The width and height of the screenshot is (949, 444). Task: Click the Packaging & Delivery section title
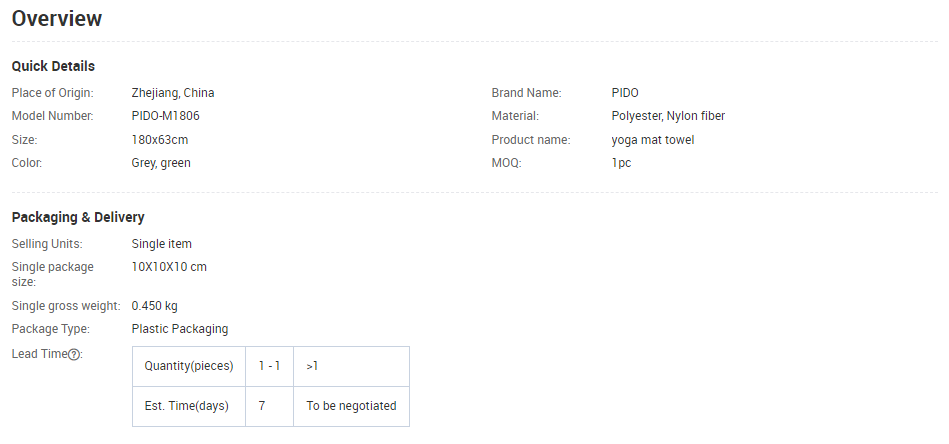[x=78, y=217]
